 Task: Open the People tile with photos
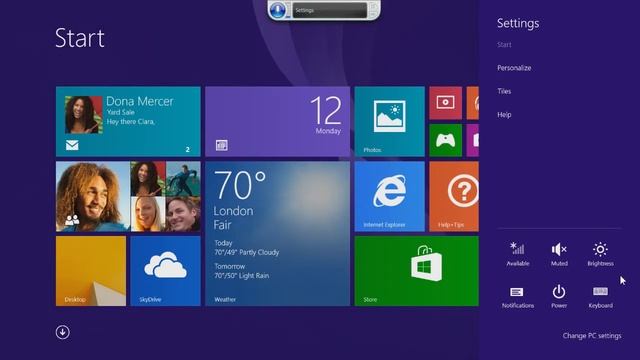[128, 196]
